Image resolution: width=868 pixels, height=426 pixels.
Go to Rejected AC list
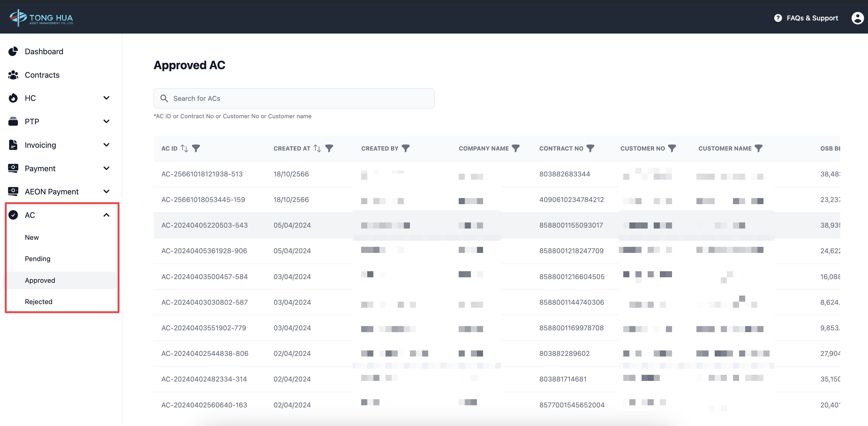(38, 302)
